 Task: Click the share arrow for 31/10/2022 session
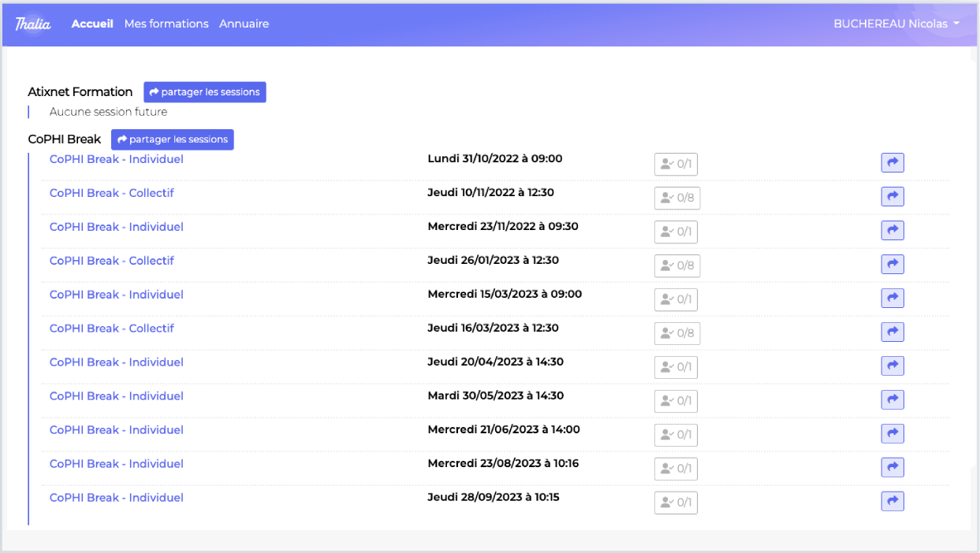click(x=892, y=163)
